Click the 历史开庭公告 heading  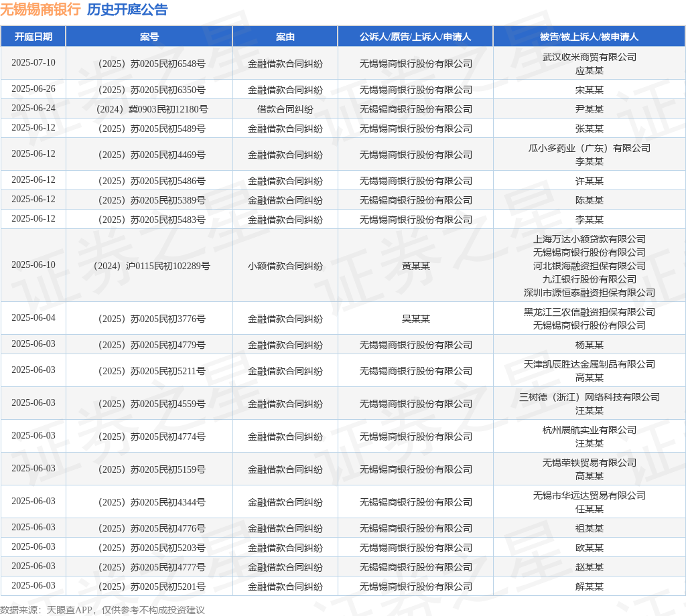click(x=127, y=9)
